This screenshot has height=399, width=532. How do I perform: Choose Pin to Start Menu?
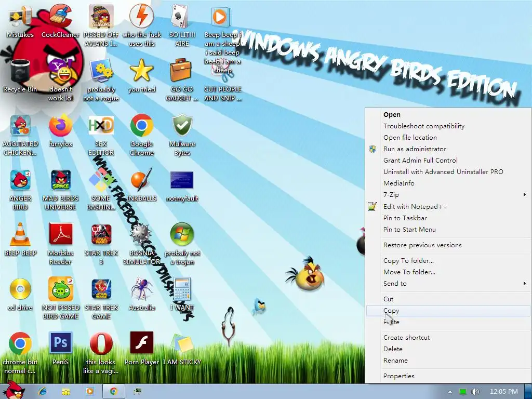[447, 230]
